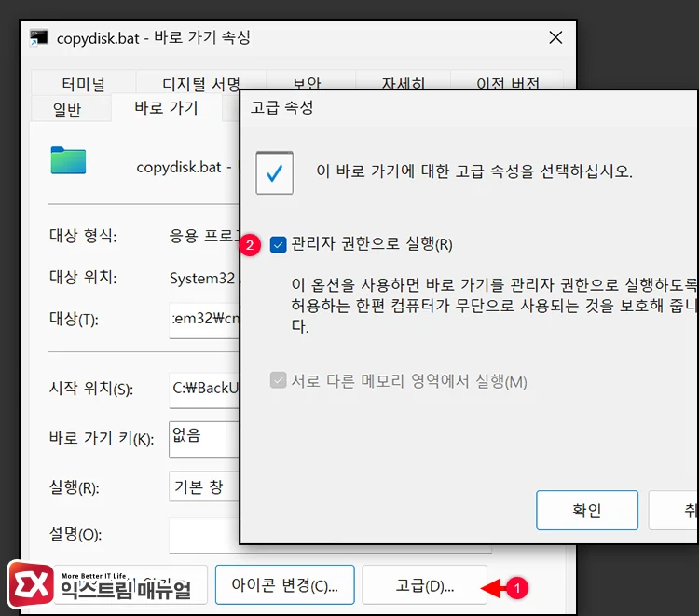Click the copydisk.bat shortcut icon in the title bar
The image size is (699, 616).
click(x=39, y=37)
